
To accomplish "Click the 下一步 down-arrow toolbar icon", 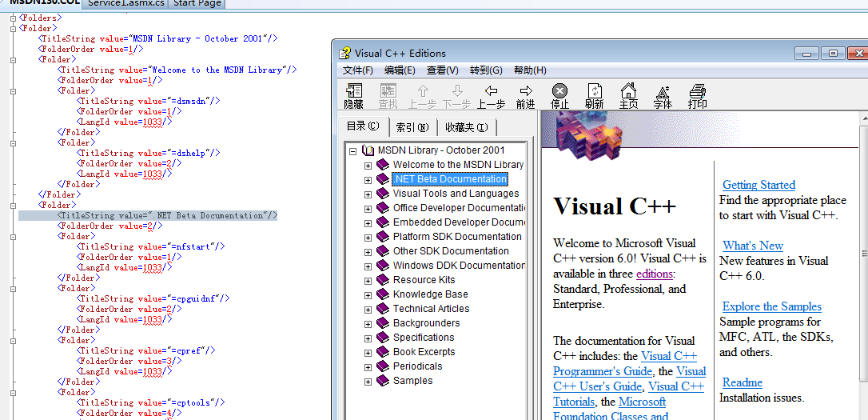I will [x=456, y=96].
